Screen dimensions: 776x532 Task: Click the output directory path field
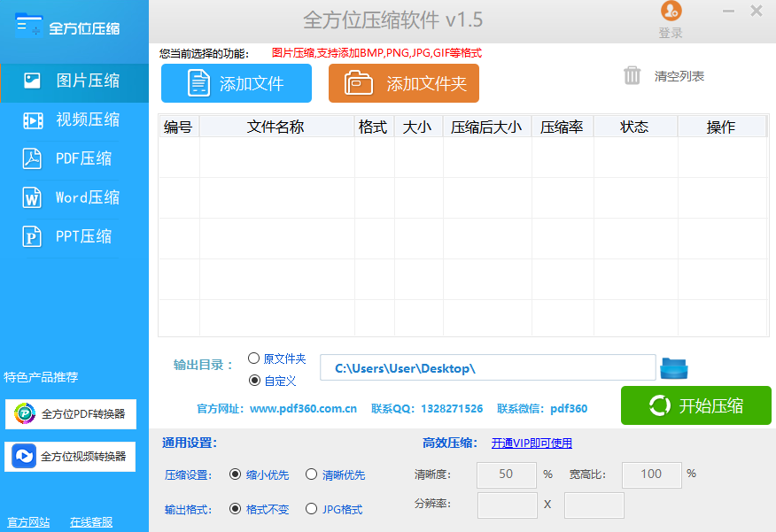click(x=487, y=367)
